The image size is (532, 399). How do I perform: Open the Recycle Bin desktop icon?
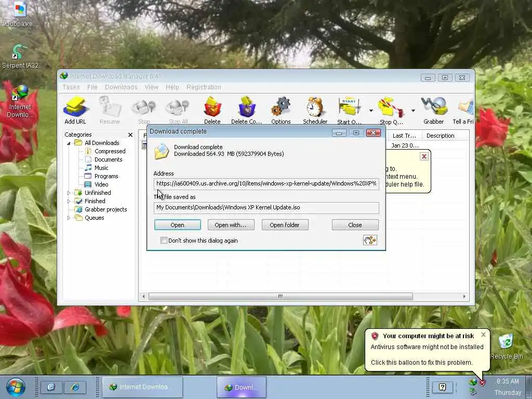(507, 346)
